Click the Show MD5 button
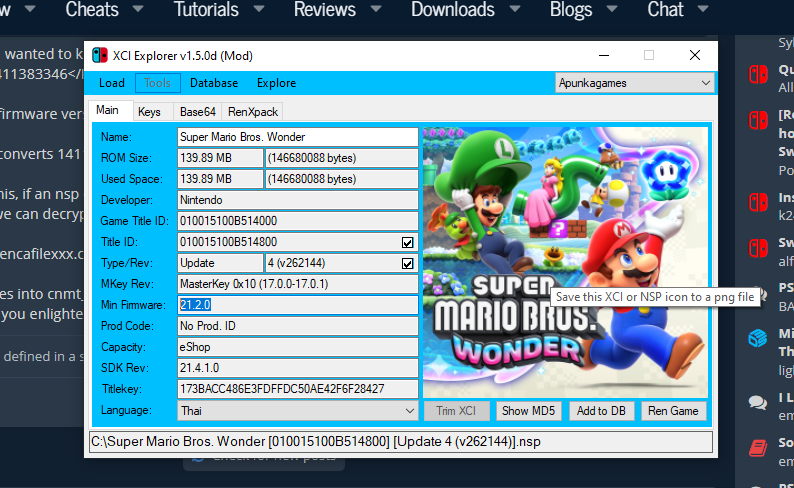The height and width of the screenshot is (488, 794). tap(528, 411)
